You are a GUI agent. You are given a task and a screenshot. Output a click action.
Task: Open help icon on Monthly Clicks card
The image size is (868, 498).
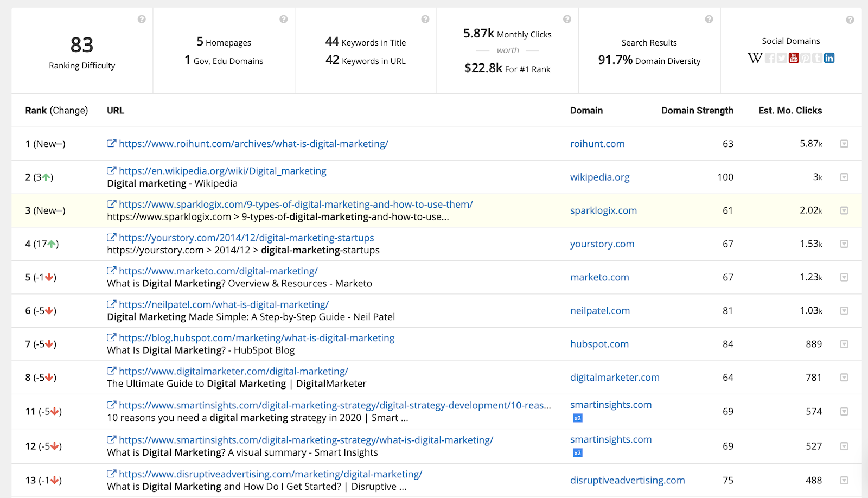(567, 19)
